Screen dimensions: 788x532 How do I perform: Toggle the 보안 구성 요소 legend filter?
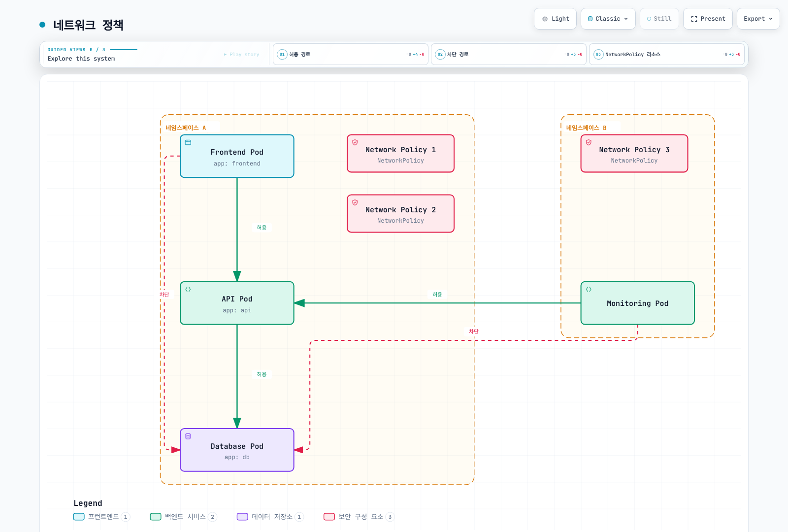pyautogui.click(x=359, y=517)
